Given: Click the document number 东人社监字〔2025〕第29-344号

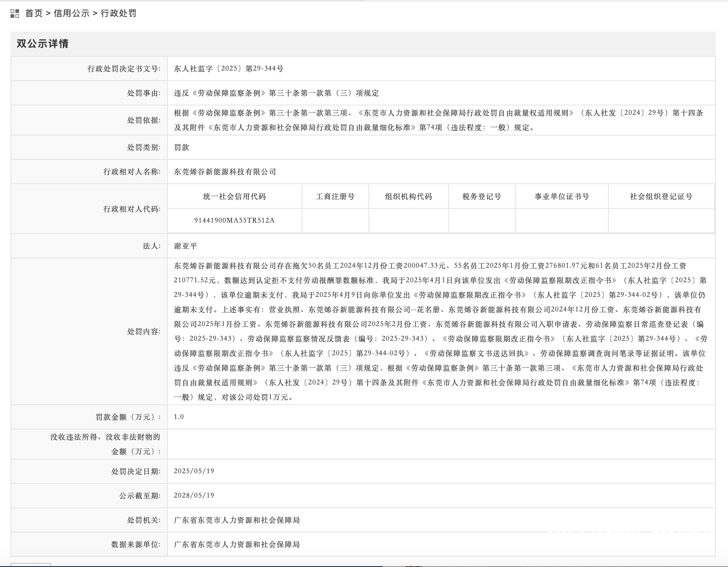Looking at the screenshot, I should 229,69.
